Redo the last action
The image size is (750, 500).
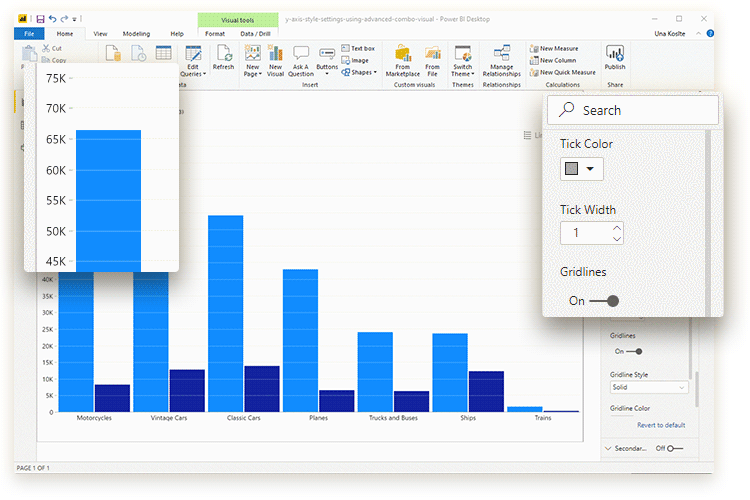(x=64, y=19)
